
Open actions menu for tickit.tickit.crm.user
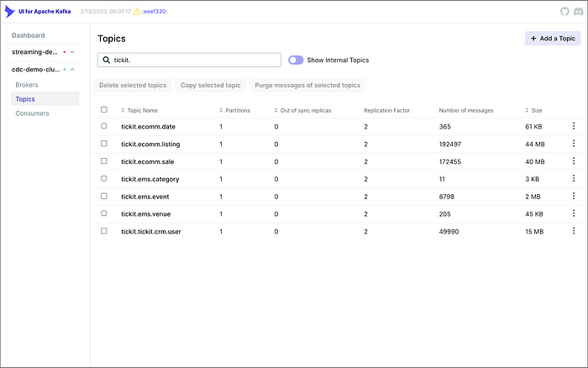pos(574,231)
